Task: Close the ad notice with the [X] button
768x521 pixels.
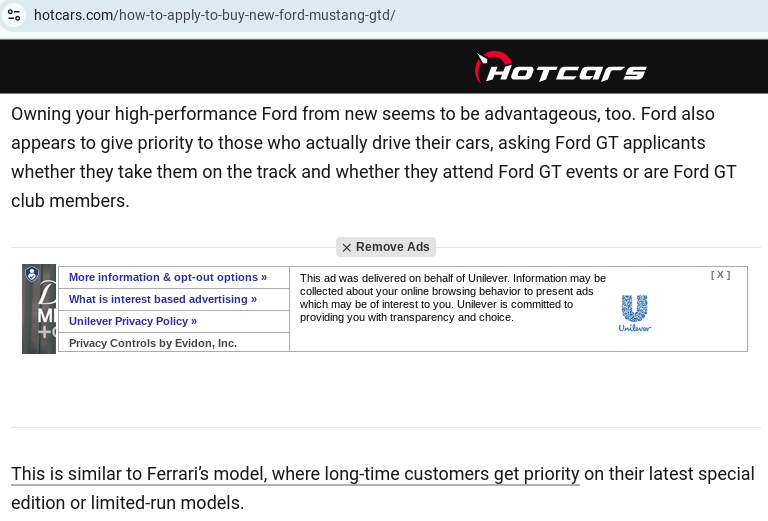Action: (x=720, y=275)
